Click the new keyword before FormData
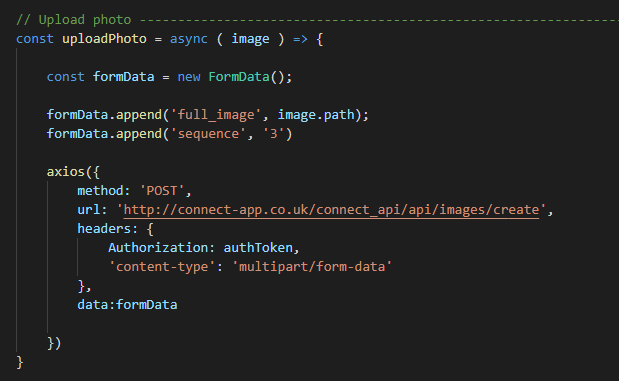Screen dimensions: 619x381 (189, 77)
